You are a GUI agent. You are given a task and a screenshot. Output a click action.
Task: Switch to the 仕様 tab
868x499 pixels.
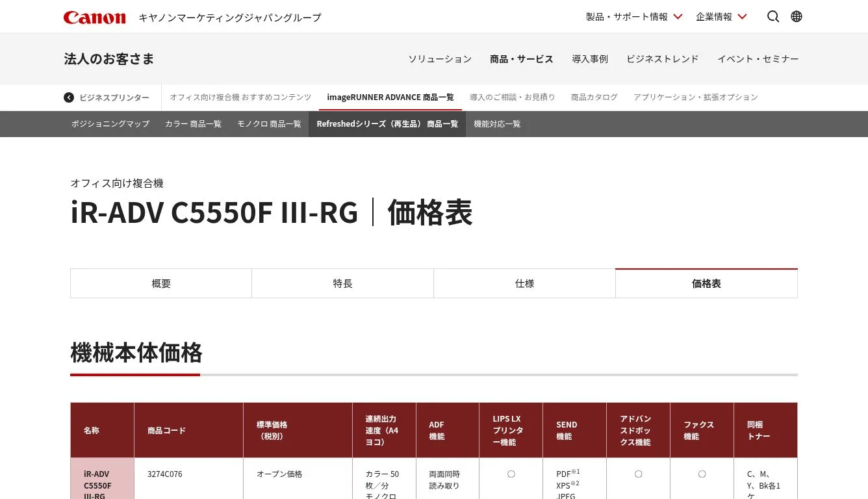point(525,284)
